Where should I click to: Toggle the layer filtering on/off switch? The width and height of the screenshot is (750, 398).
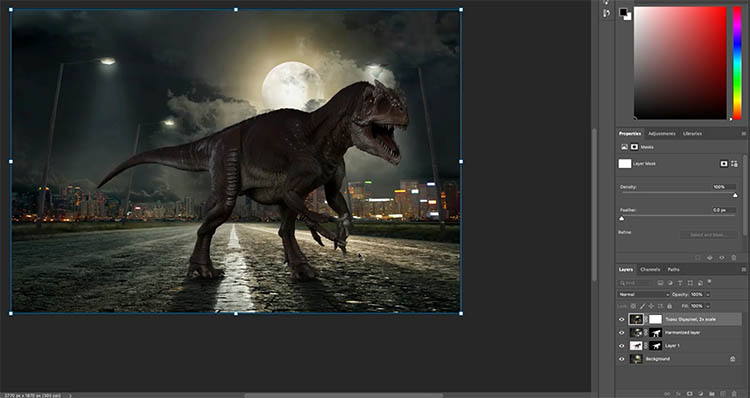click(709, 281)
